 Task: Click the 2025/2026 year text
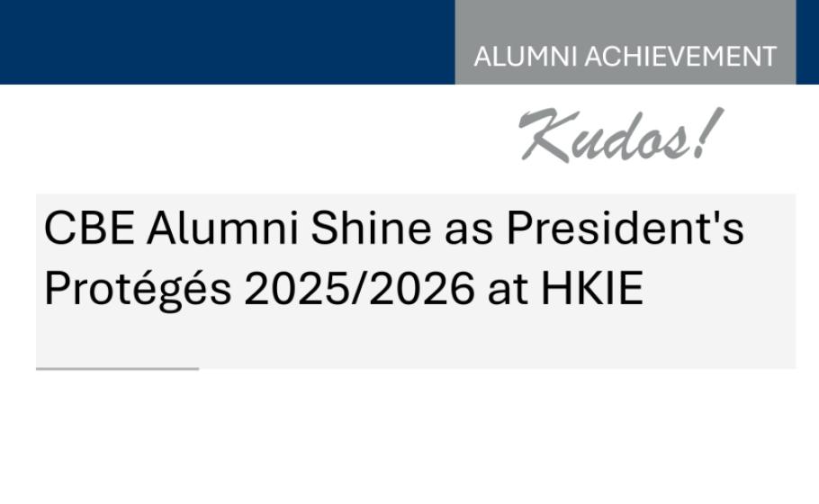[359, 289]
